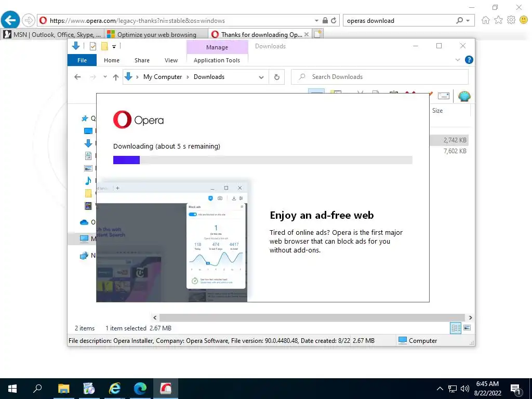Select the Videos film icon in navigation pane

point(88,206)
